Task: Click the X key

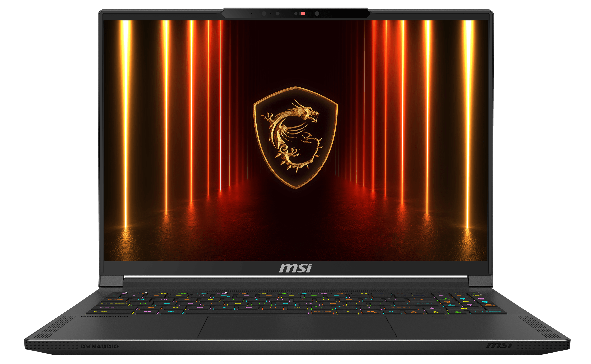Action: click(175, 307)
